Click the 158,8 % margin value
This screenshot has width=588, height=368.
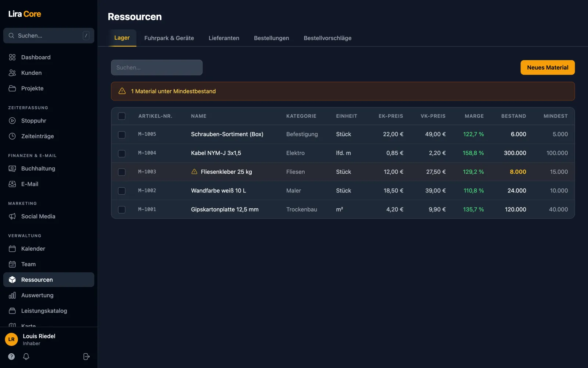tap(473, 153)
